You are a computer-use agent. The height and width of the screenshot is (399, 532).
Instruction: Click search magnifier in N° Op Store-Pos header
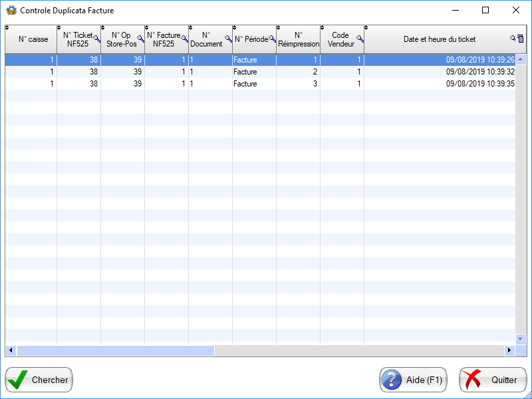(x=140, y=39)
